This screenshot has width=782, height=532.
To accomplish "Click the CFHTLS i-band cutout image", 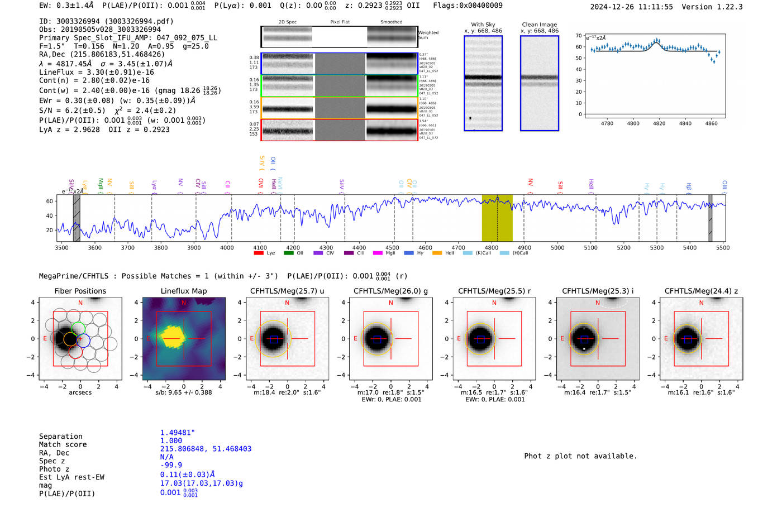I will [598, 338].
